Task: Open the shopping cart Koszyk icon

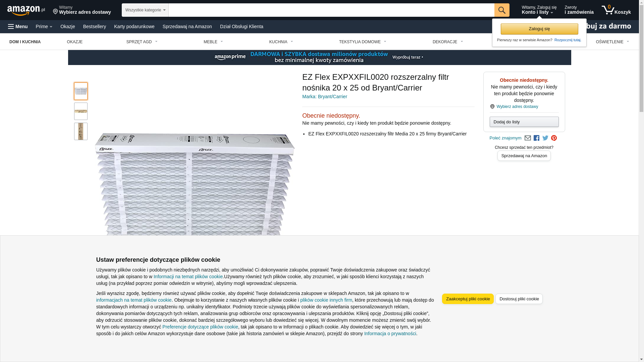Action: [616, 10]
